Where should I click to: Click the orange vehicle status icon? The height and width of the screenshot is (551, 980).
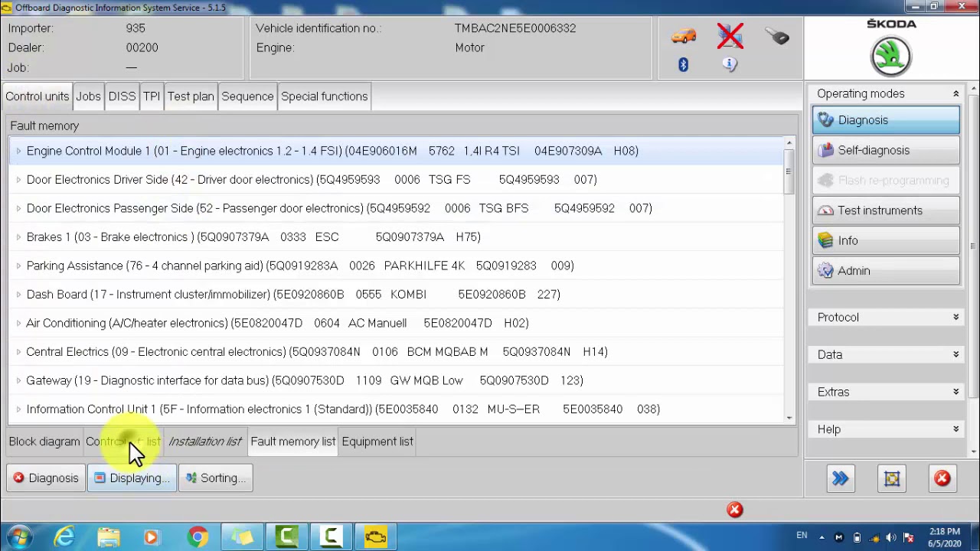click(x=684, y=36)
